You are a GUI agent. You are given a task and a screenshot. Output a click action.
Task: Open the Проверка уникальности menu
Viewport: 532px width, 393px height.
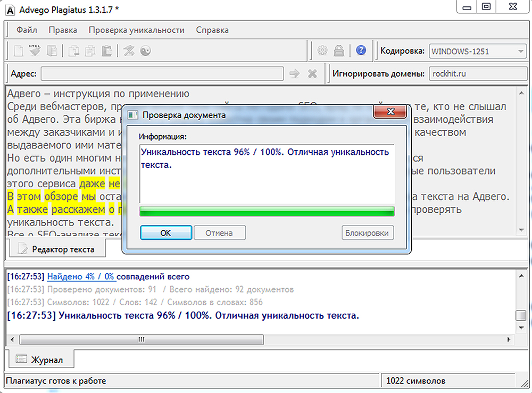pos(136,30)
